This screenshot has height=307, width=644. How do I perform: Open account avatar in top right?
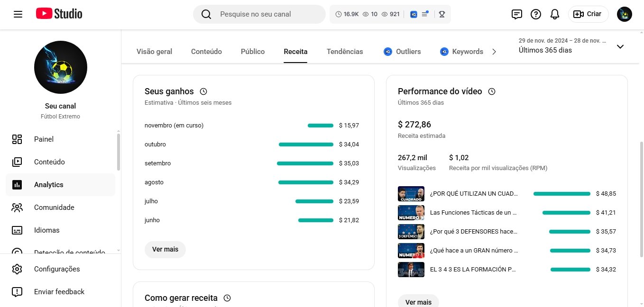pyautogui.click(x=624, y=14)
